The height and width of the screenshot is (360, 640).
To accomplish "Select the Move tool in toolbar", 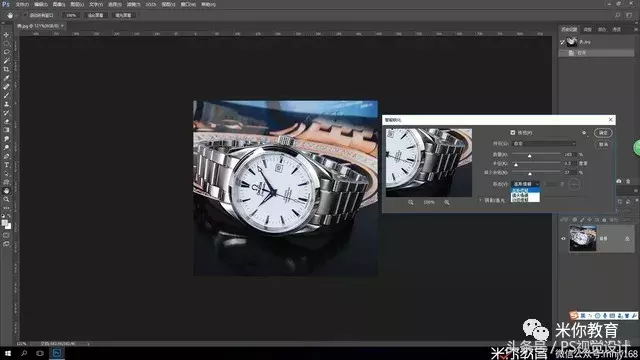I will pos(6,35).
